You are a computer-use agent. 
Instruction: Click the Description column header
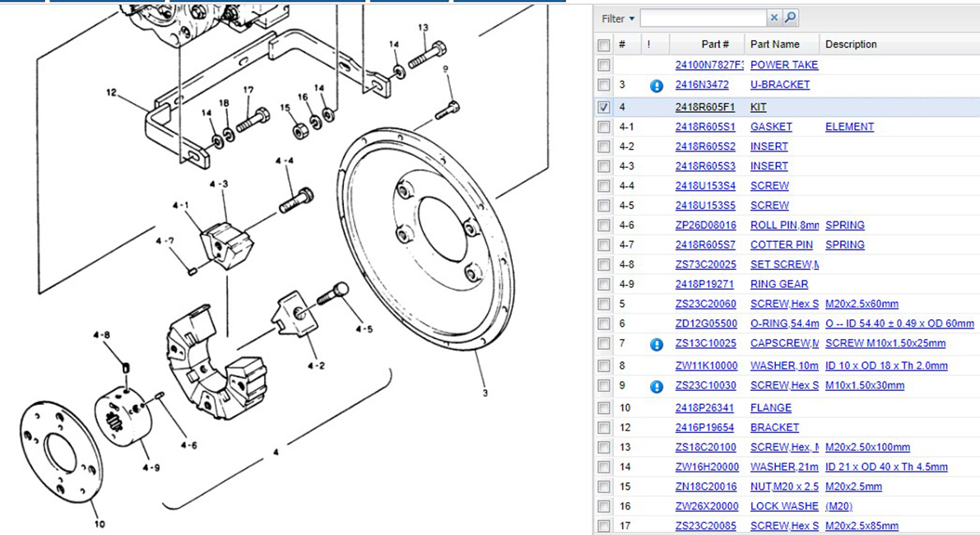tap(851, 44)
